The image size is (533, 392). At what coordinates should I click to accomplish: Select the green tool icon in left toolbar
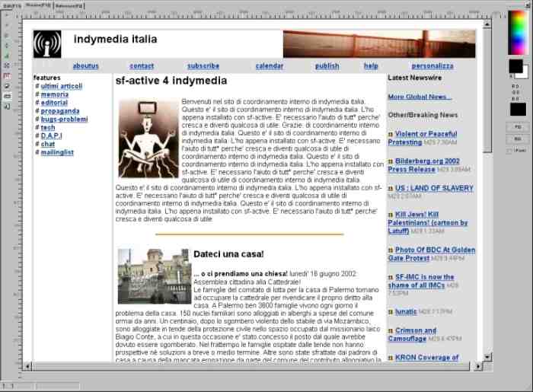click(7, 56)
